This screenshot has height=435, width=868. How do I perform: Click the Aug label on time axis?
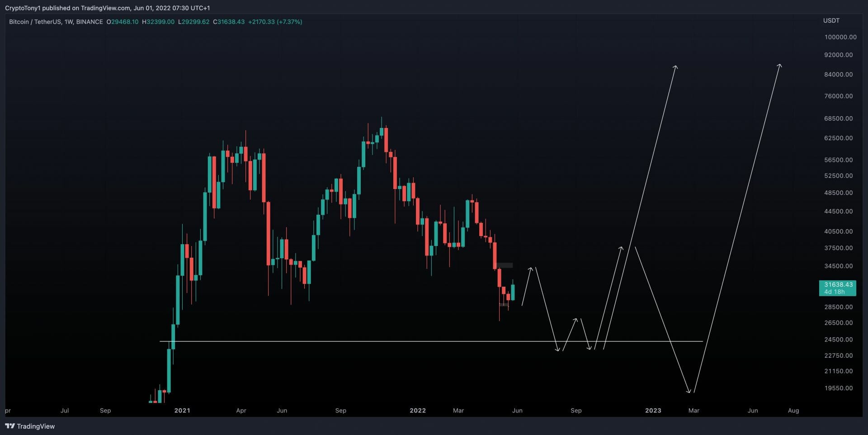793,411
